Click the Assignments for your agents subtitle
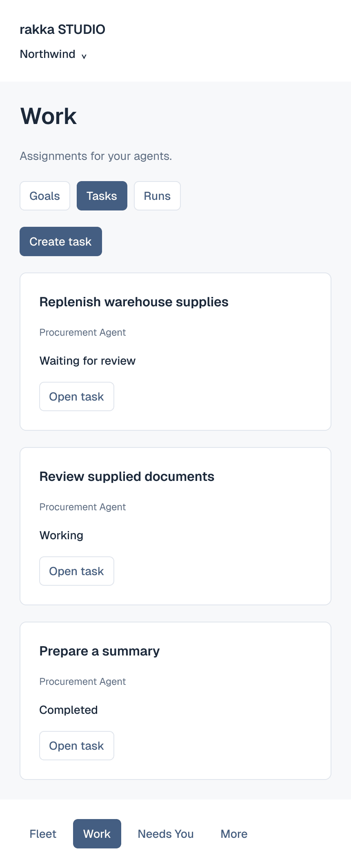Screen dimensions: 351x868 click(x=96, y=156)
